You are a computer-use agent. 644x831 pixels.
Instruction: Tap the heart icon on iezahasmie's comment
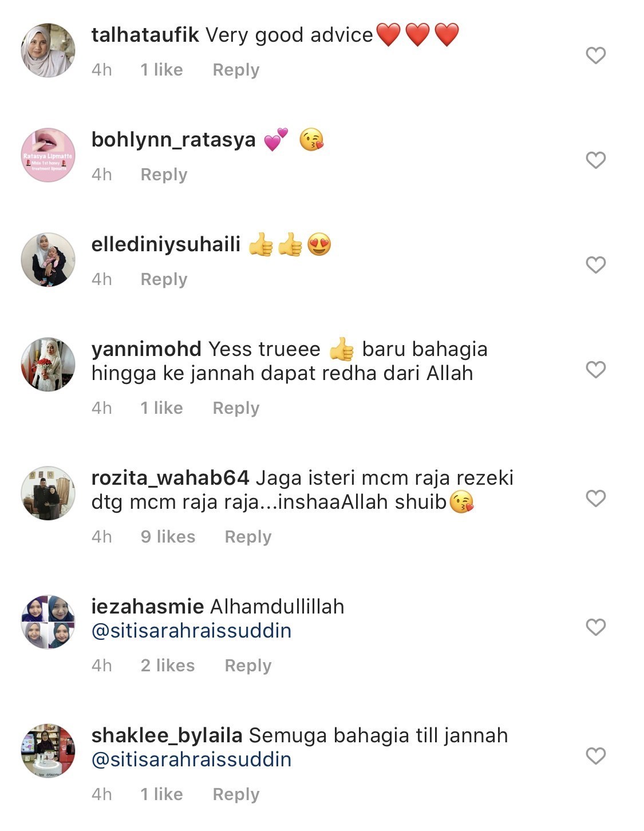pos(595,627)
